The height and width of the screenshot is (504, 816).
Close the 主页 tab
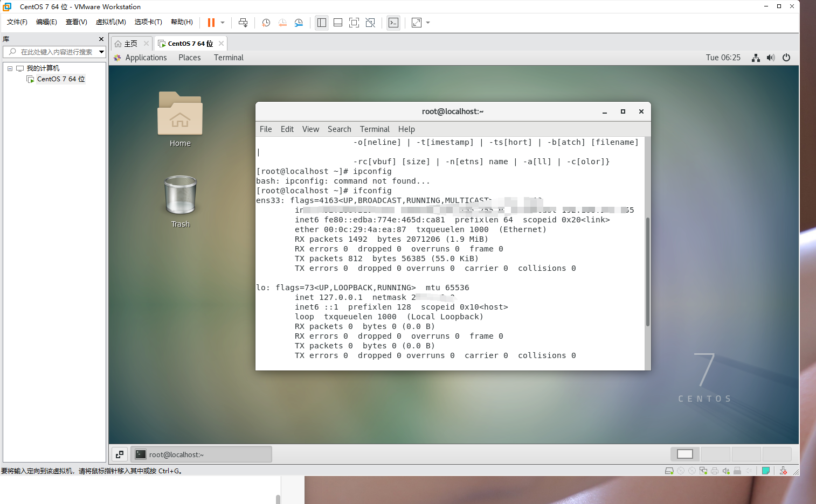[x=146, y=44]
